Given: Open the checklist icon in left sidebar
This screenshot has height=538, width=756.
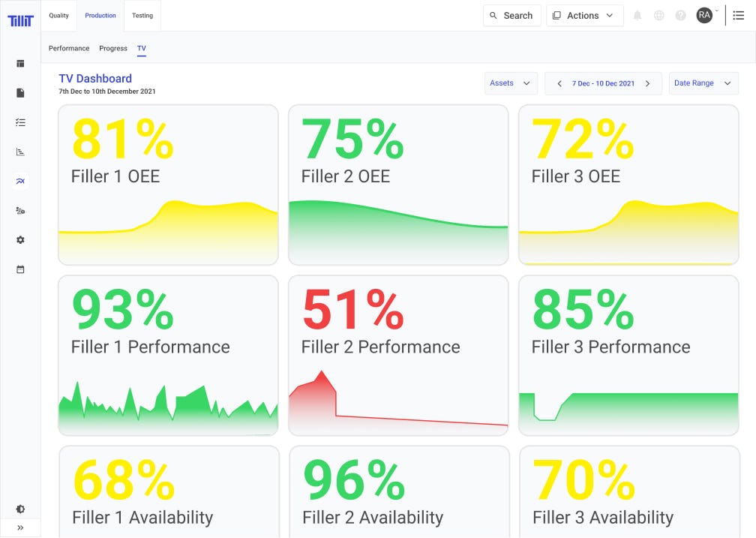Looking at the screenshot, I should pos(20,122).
